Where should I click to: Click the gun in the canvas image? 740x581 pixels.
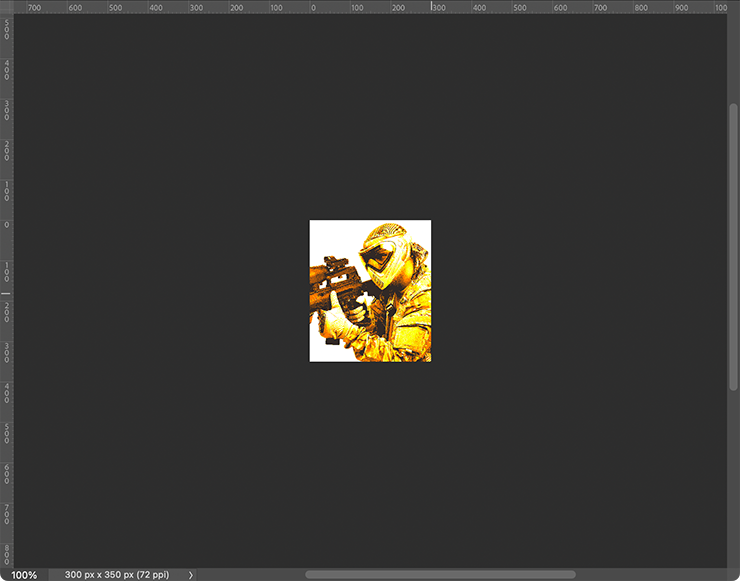coord(337,283)
